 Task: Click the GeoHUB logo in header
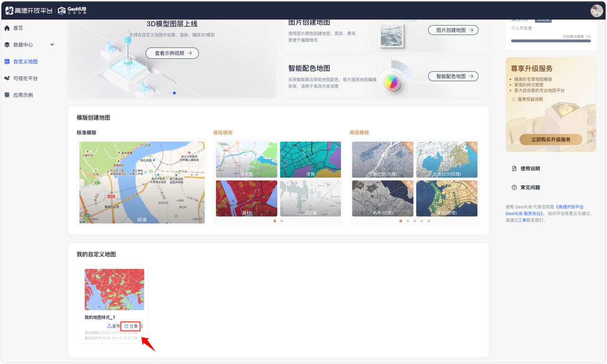click(x=72, y=10)
